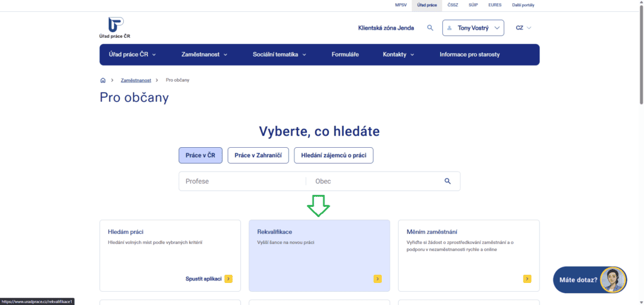
Task: Click Spustit aplikaci link
Action: (x=203, y=279)
